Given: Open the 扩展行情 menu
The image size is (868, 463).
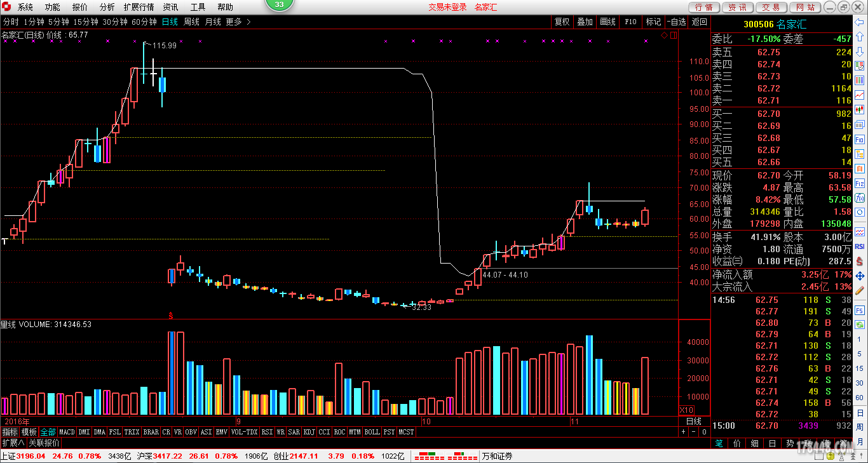Looking at the screenshot, I should coord(139,7).
